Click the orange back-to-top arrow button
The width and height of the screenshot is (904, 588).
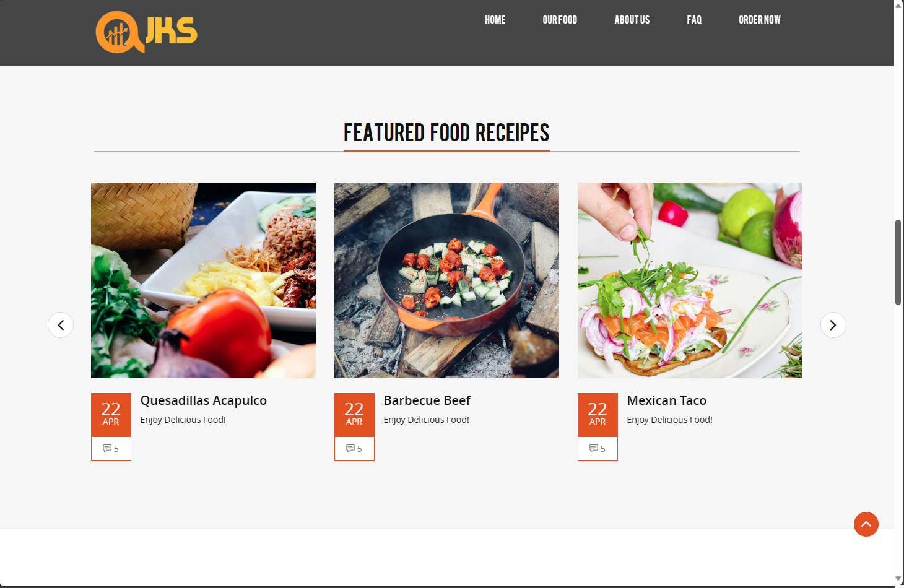point(866,524)
